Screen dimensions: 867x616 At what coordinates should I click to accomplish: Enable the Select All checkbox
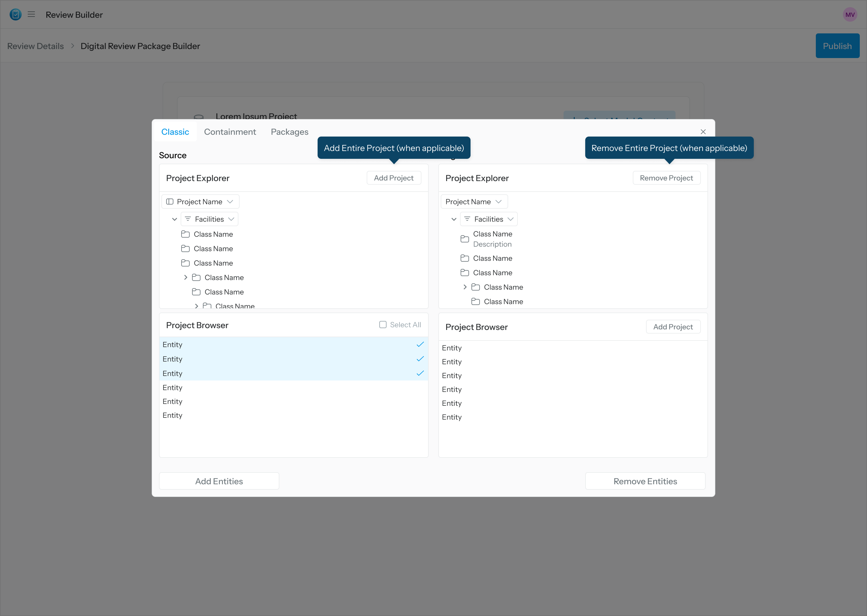click(x=383, y=325)
